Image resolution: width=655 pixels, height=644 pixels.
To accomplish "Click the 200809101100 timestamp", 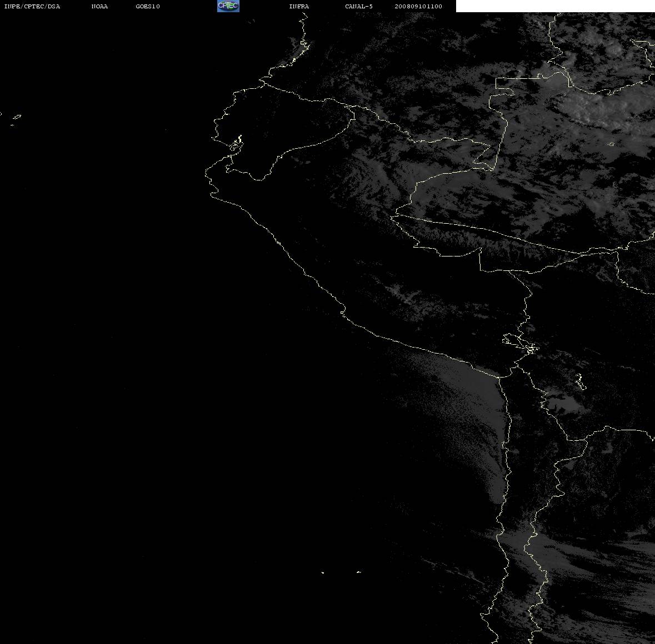I will [x=418, y=7].
